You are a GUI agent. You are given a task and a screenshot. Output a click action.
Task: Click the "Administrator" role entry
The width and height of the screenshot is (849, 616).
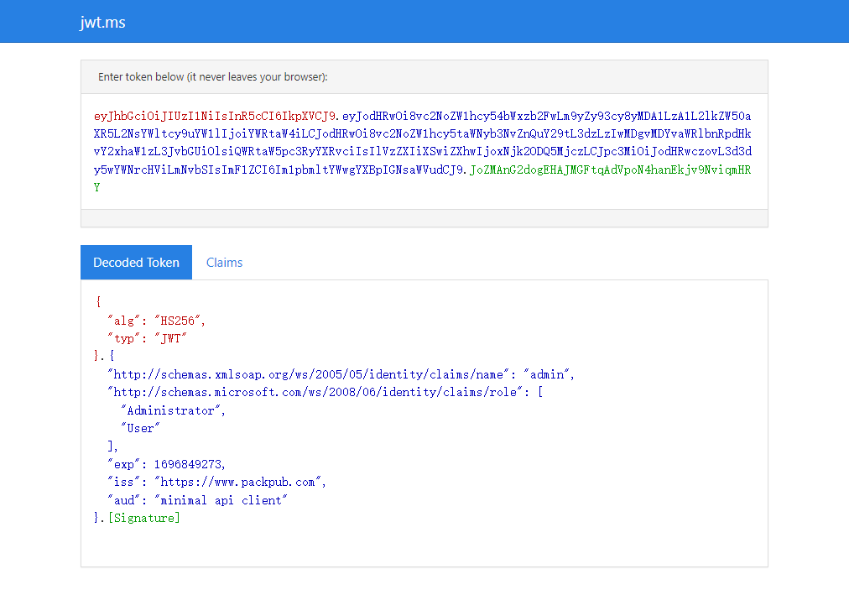coord(172,410)
